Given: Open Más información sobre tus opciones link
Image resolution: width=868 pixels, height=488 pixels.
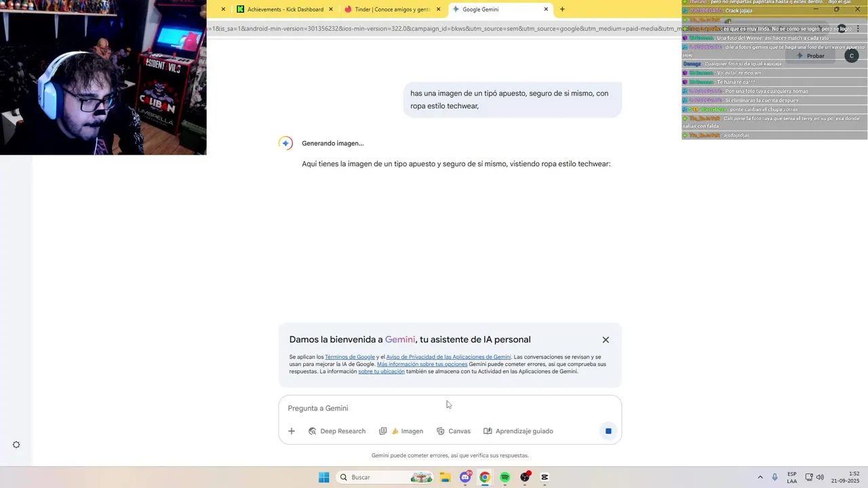Looking at the screenshot, I should tap(422, 364).
